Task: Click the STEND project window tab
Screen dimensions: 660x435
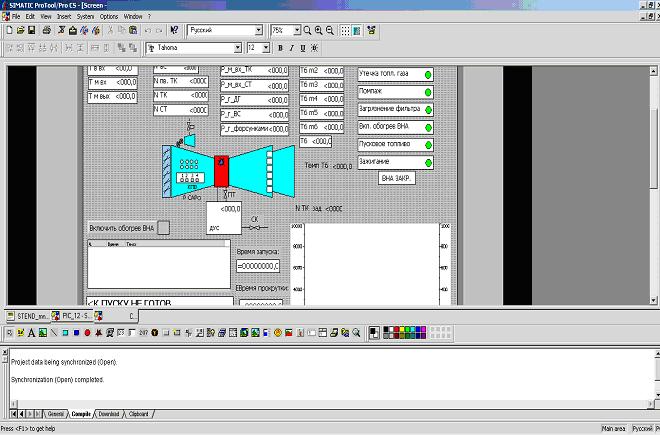Action: [x=27, y=316]
